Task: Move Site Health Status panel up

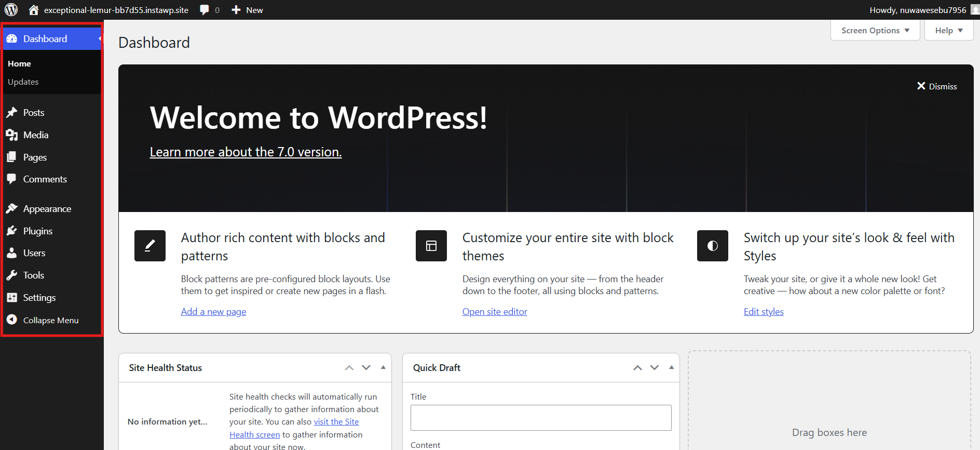Action: point(349,368)
